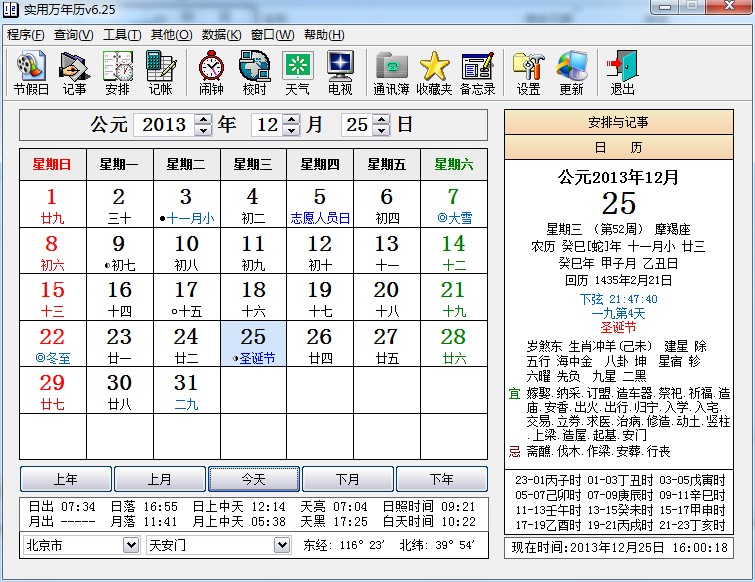
Task: Decrease the month with the down arrow
Action: click(x=291, y=131)
